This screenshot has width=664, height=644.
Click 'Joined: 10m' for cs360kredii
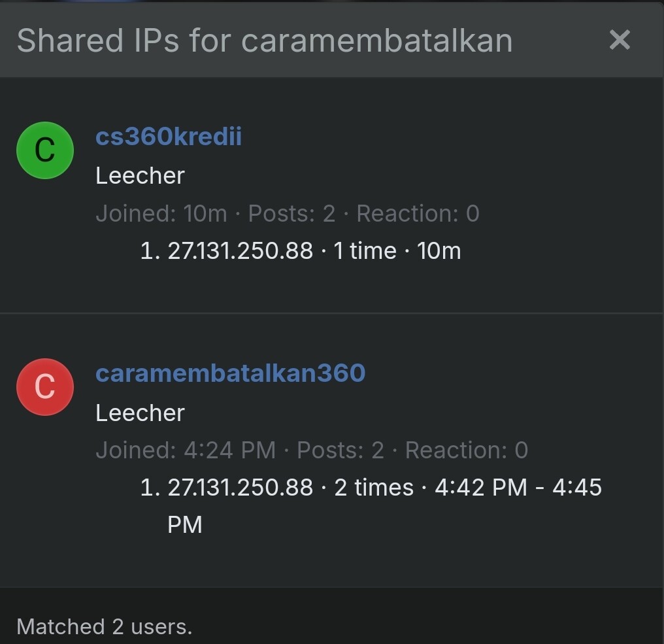(161, 213)
